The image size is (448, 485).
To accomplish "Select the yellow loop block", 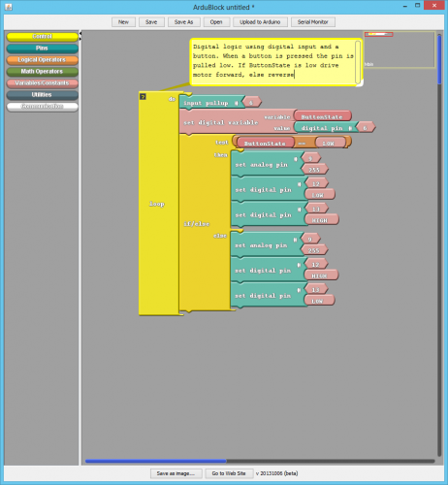I will [x=157, y=204].
